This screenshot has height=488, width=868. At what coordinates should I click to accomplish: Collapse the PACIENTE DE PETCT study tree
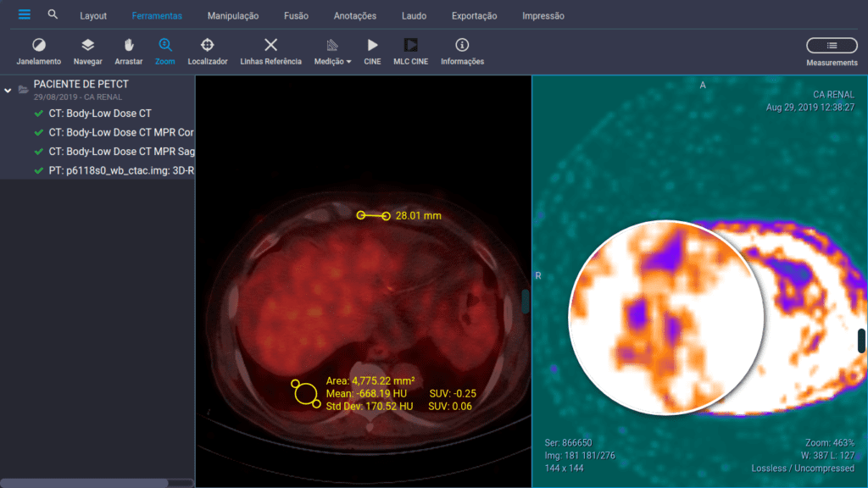pos(7,88)
